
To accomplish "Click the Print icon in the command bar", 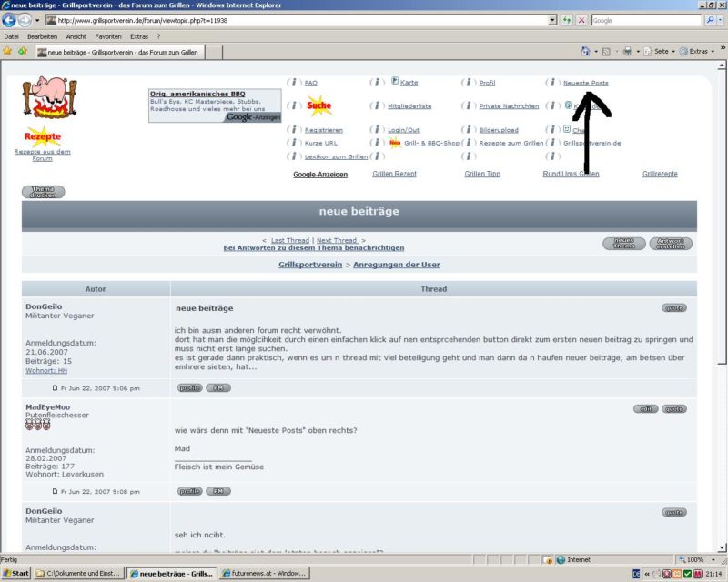I will point(628,51).
